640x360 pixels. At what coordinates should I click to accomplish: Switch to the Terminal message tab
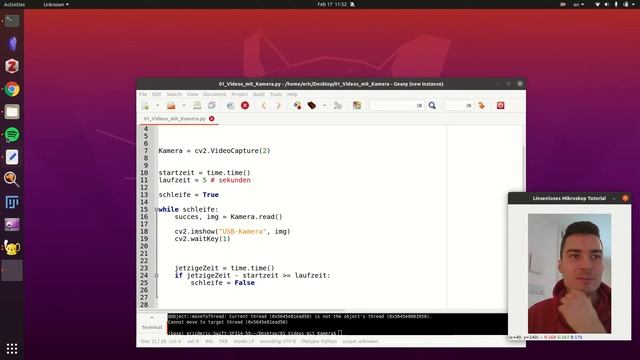coord(152,327)
